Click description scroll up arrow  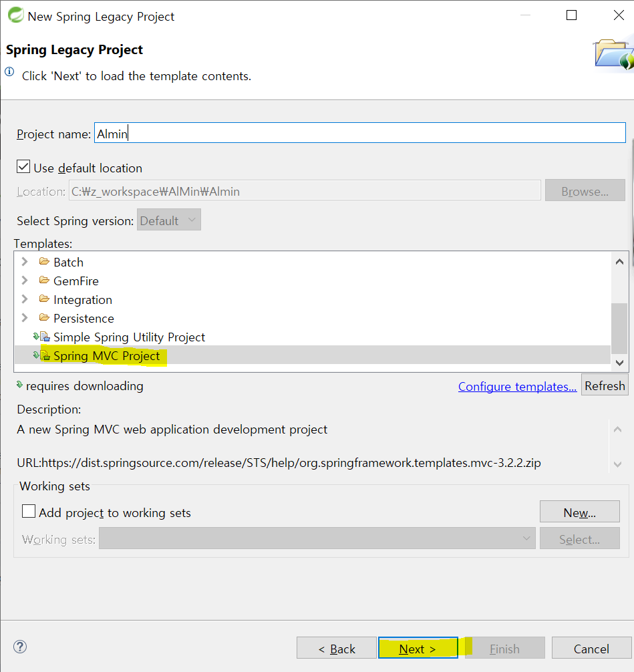coord(618,430)
